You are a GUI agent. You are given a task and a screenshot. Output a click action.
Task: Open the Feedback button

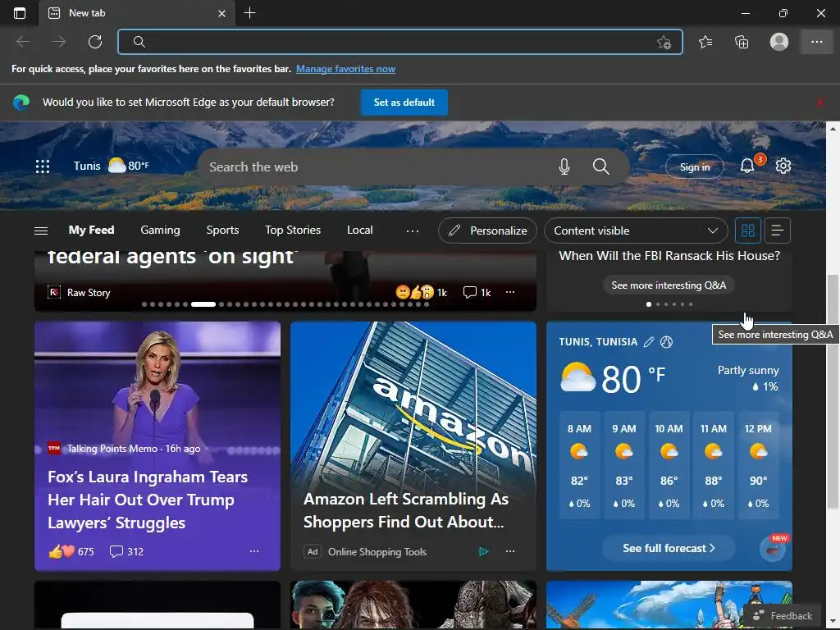[x=783, y=615]
